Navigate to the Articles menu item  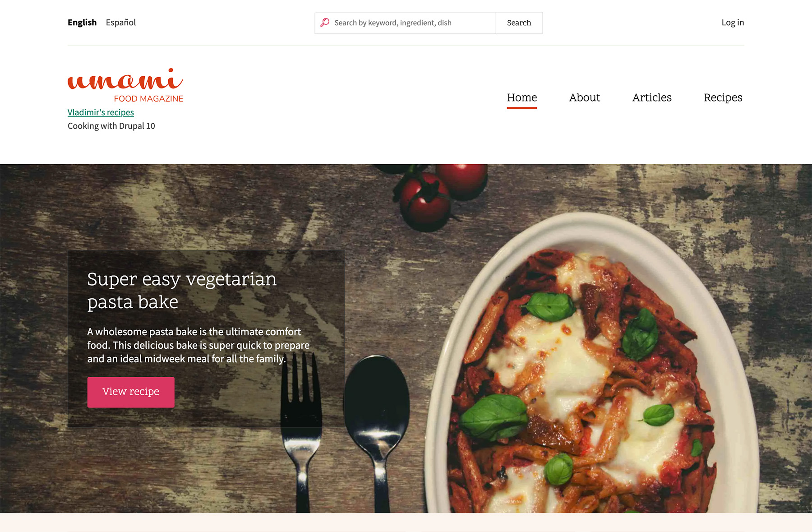click(x=651, y=97)
